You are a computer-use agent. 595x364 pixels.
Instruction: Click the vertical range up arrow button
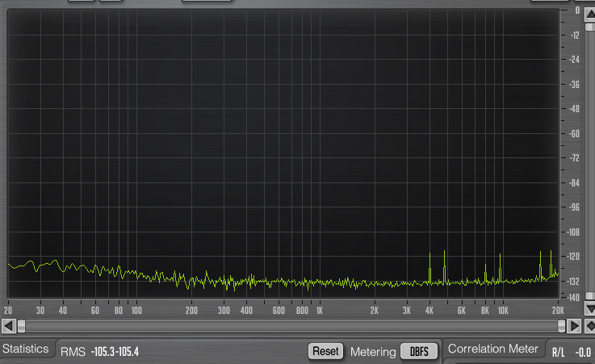(590, 15)
